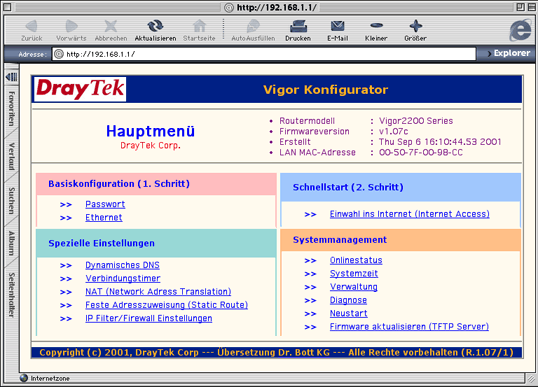Open the Systemzeit link

[x=353, y=274]
